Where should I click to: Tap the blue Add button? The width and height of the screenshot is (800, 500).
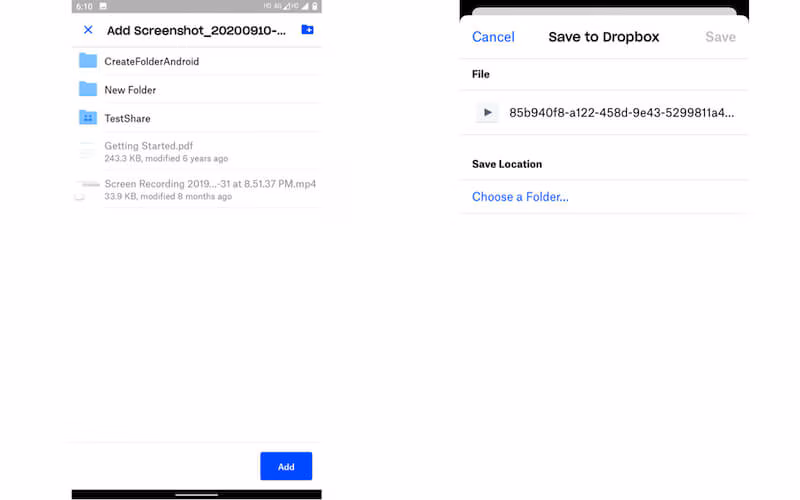pyautogui.click(x=286, y=466)
